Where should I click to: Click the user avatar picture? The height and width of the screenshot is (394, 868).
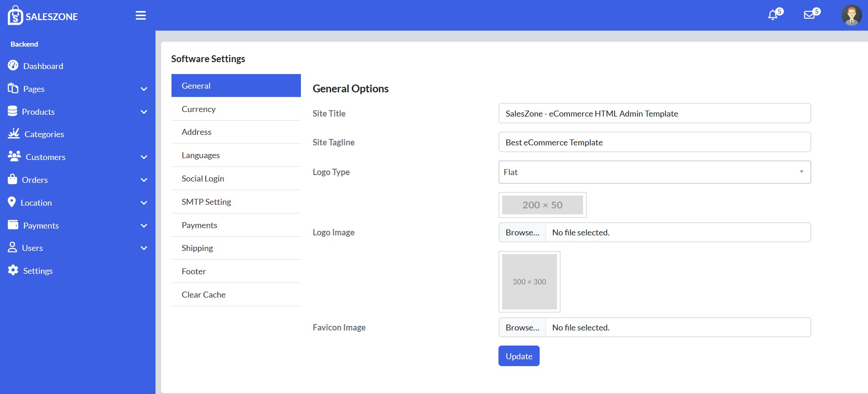(x=852, y=15)
